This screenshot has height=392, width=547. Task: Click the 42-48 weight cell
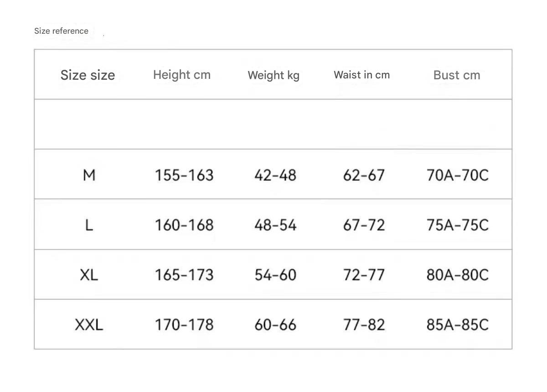275,175
